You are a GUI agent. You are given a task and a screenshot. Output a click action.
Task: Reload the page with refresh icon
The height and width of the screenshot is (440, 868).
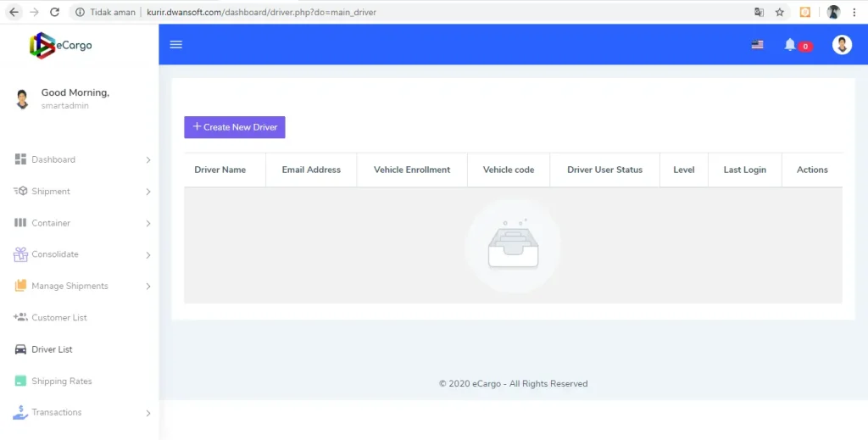pos(54,12)
